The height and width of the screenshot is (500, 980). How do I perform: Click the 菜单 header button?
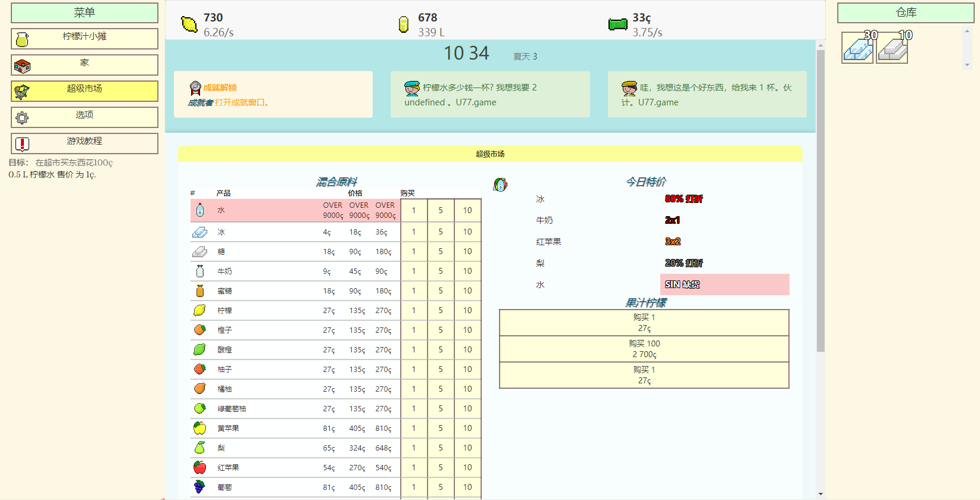click(85, 12)
